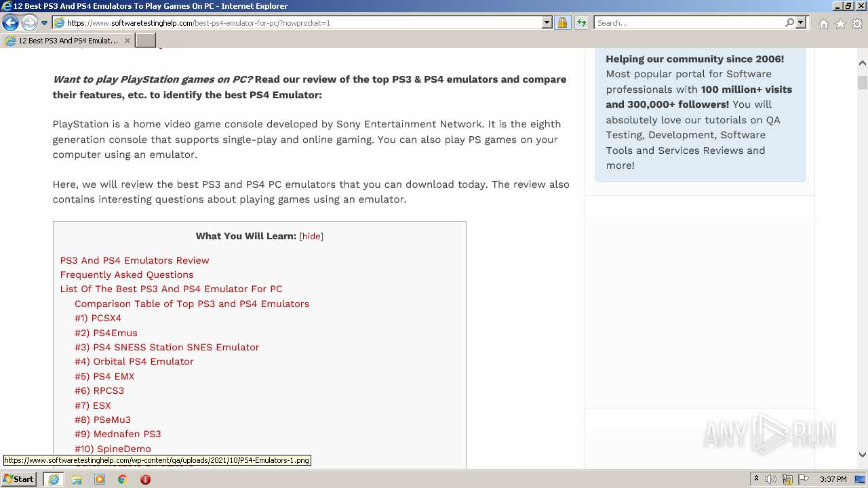Open Favorites star icon
This screenshot has width=868, height=488.
click(x=840, y=24)
